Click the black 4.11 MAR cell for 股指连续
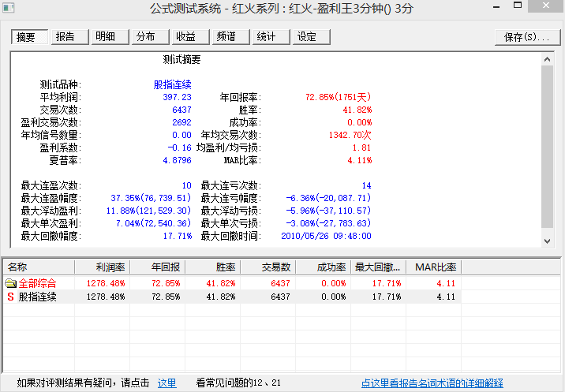Viewport: 565px width, 392px height. pos(446,297)
